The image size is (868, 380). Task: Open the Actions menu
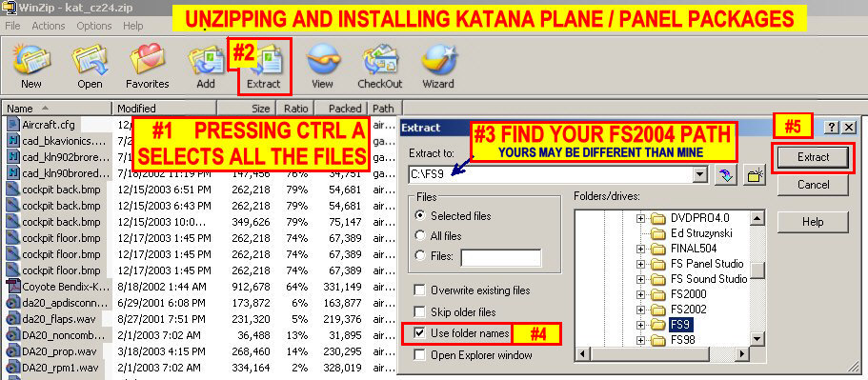tap(49, 26)
